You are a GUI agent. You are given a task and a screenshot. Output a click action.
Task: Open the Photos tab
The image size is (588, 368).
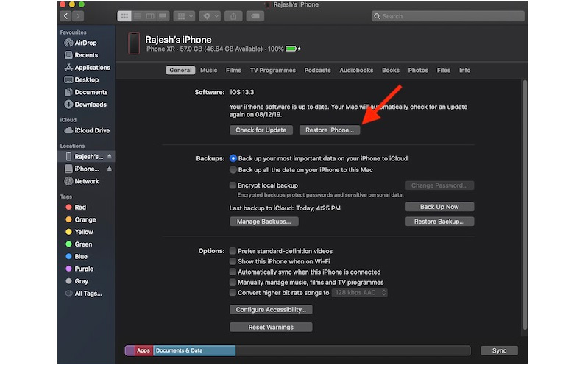click(418, 71)
